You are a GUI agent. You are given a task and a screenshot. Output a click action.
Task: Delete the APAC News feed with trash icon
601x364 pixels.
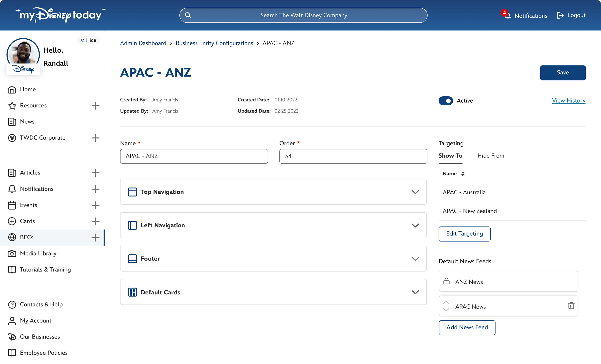pos(571,306)
